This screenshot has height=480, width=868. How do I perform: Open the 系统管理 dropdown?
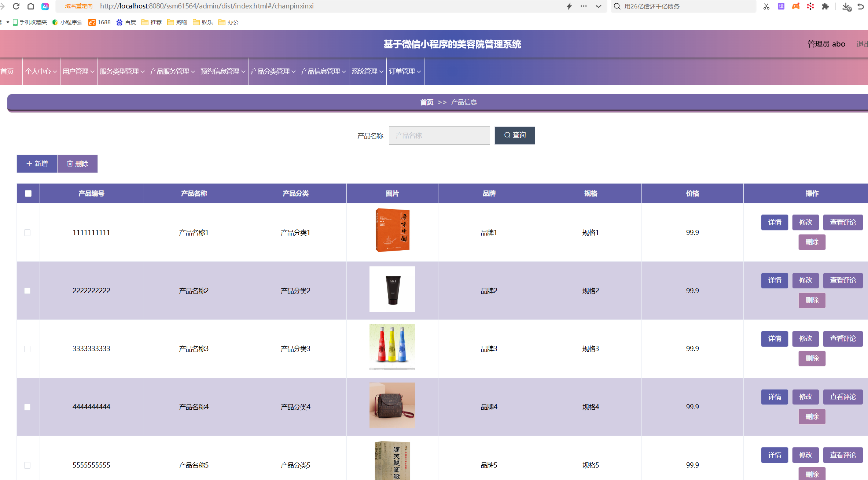pos(367,71)
